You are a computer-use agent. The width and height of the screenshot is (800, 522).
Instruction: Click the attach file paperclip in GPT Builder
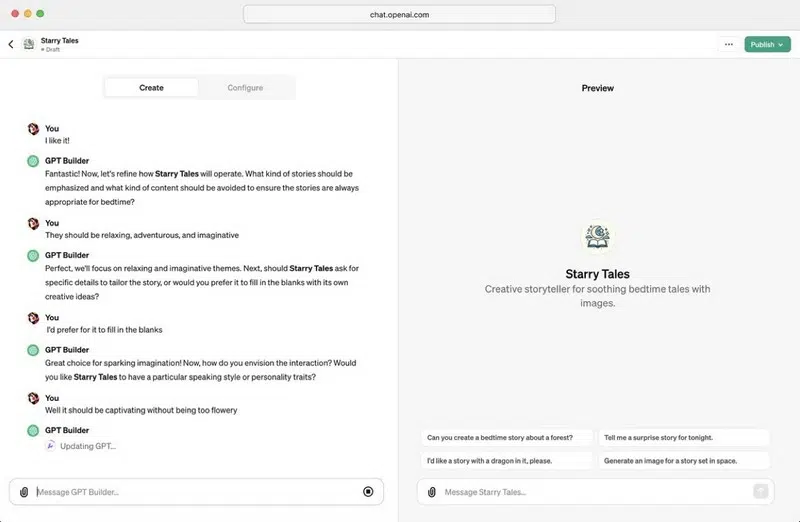coord(24,492)
